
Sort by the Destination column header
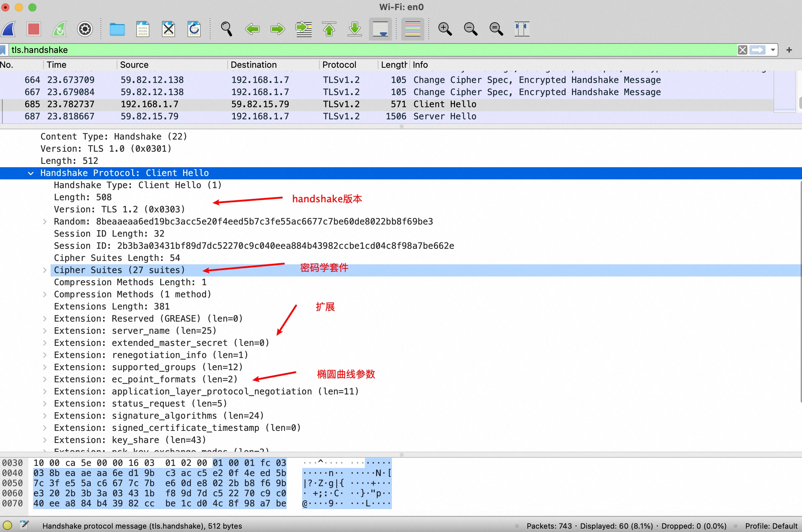click(x=274, y=65)
